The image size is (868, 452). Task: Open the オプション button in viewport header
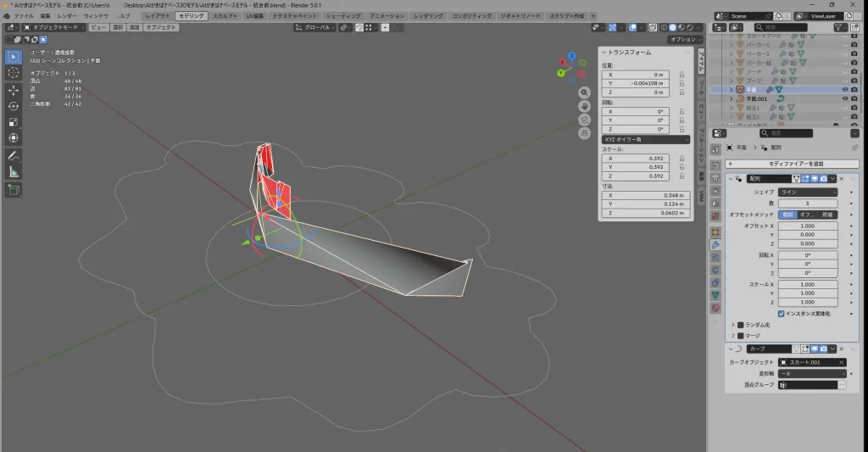point(683,39)
